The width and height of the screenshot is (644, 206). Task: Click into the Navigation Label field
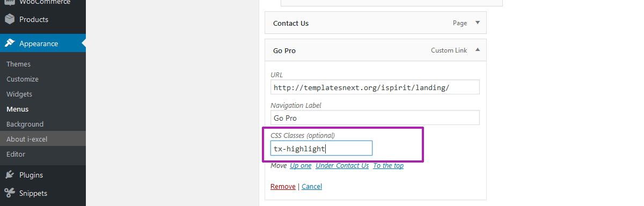tap(375, 117)
